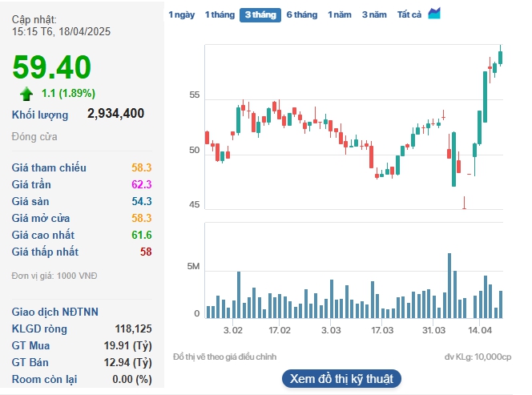
Task: Choose the 3 năm time range
Action: [374, 15]
